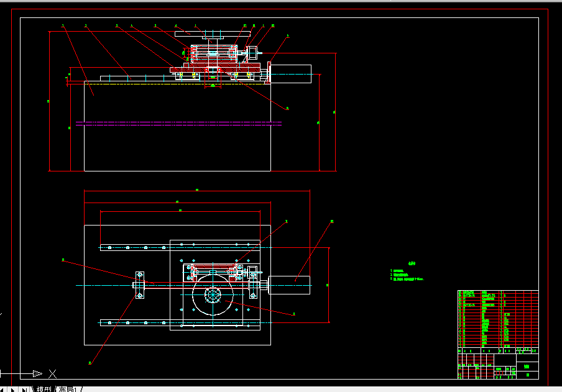
Task: Switch to the 布局1 layout tab
Action: [x=68, y=389]
